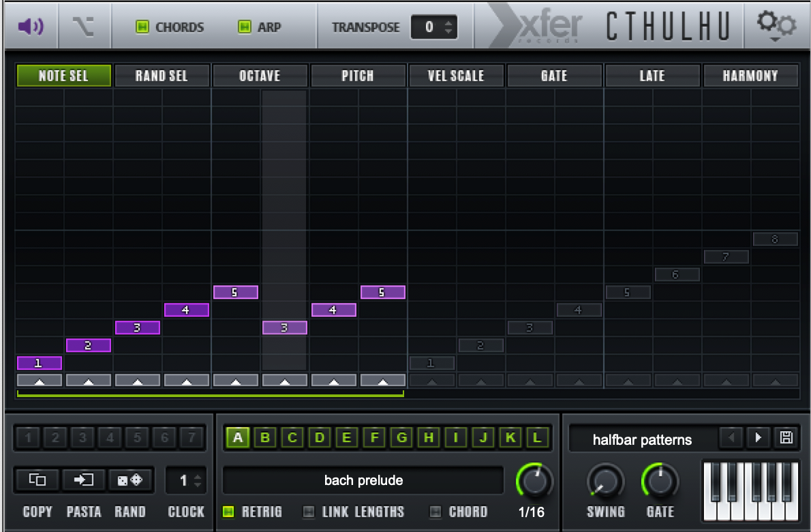Open the bach prelude pattern name menu
Viewport: 811px width, 532px height.
pos(363,480)
